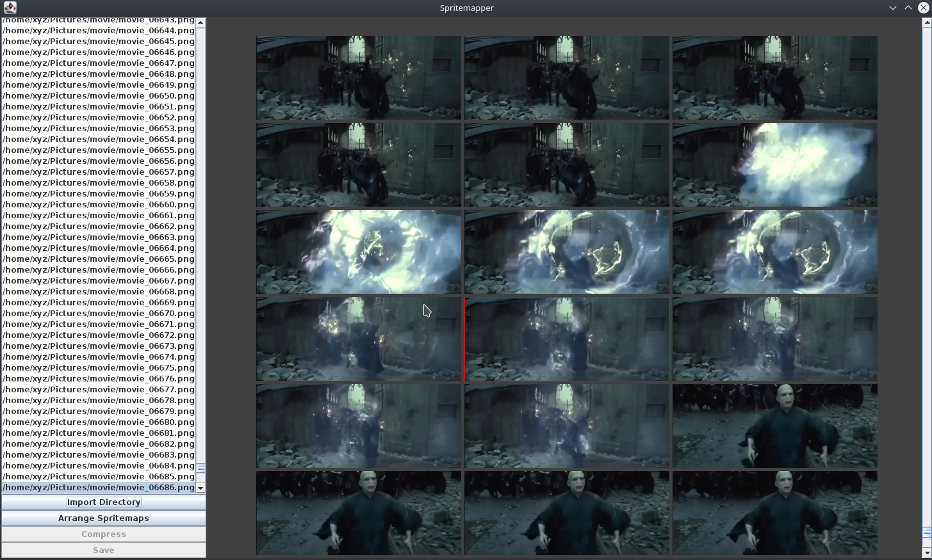The image size is (932, 560).
Task: Select movie_06671.png in file list
Action: pos(99,324)
